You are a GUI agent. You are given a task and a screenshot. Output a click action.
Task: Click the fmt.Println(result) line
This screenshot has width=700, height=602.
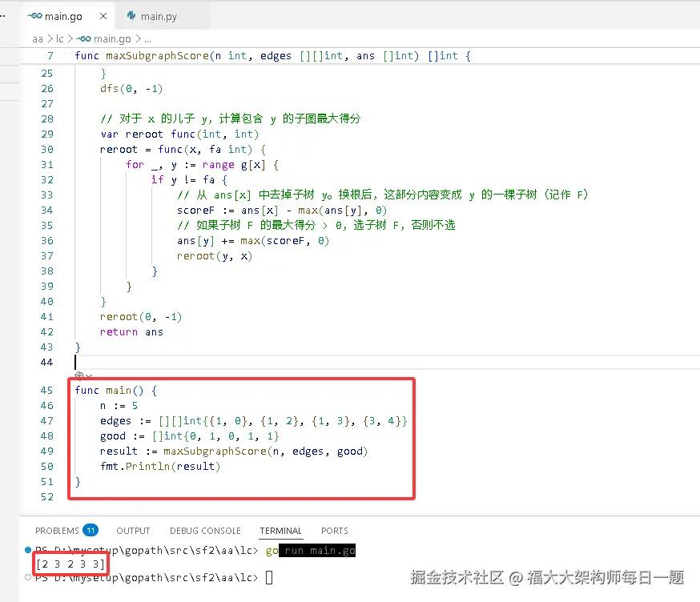(160, 467)
